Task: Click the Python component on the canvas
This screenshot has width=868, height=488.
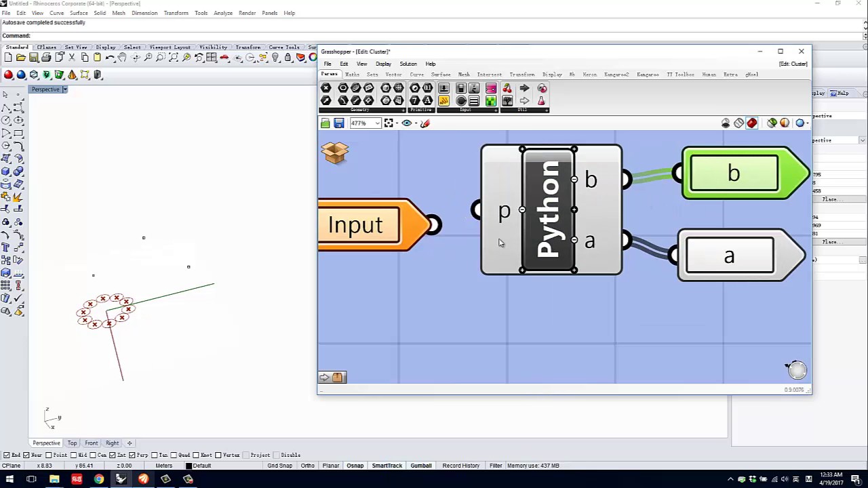Action: 549,210
